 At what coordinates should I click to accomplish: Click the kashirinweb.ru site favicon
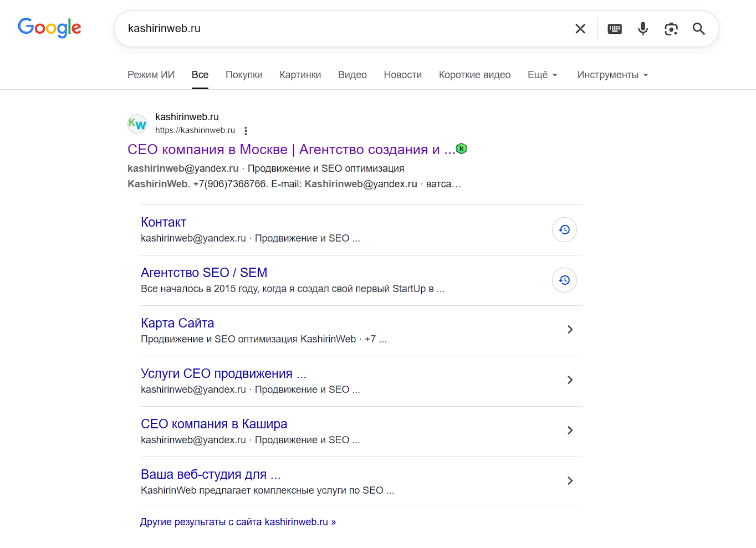pos(137,123)
